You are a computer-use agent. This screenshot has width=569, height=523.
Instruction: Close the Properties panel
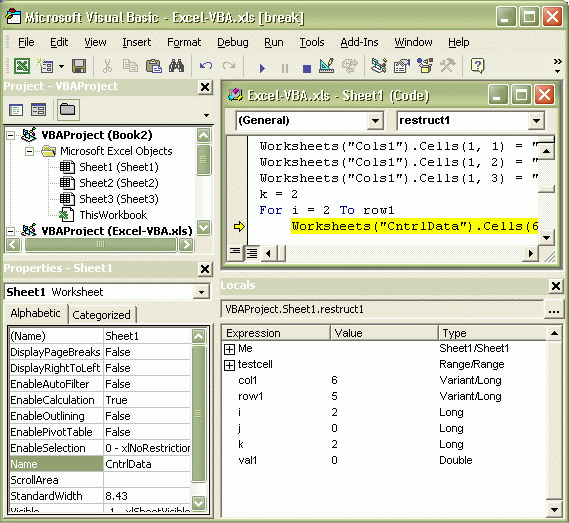point(205,269)
